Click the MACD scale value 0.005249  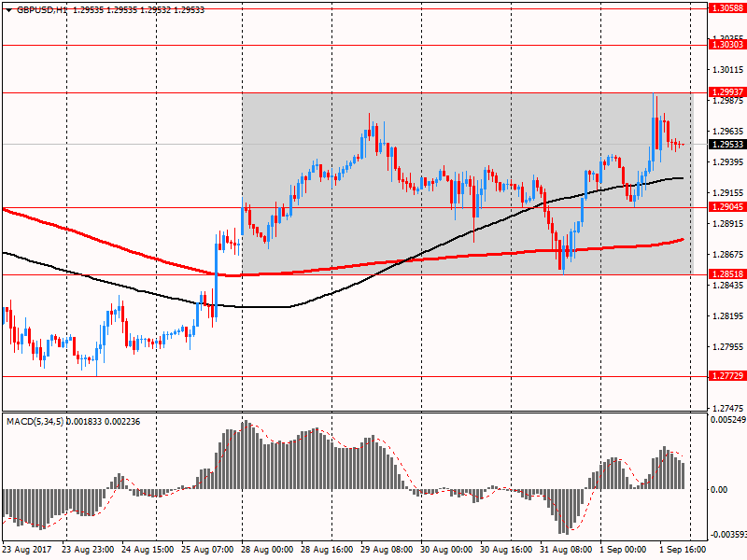pyautogui.click(x=728, y=419)
